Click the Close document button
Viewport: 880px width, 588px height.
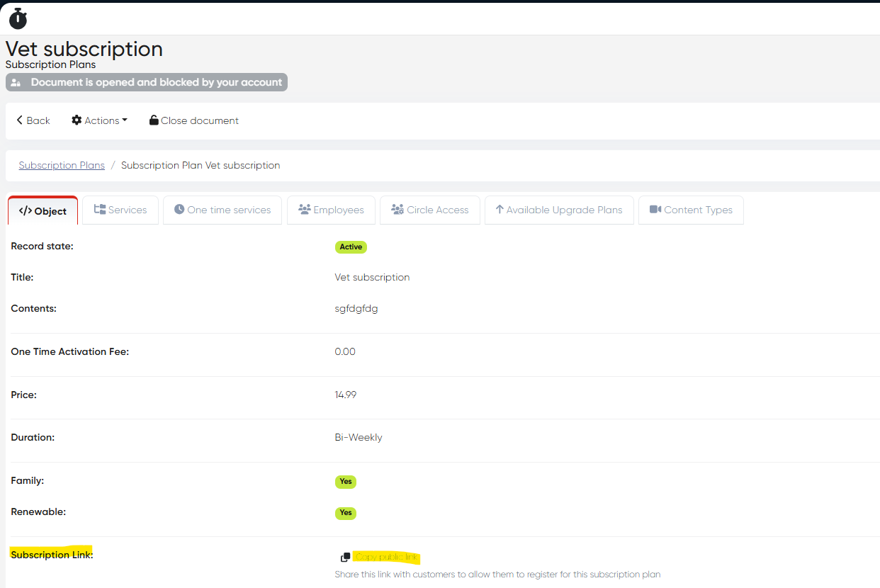click(194, 120)
